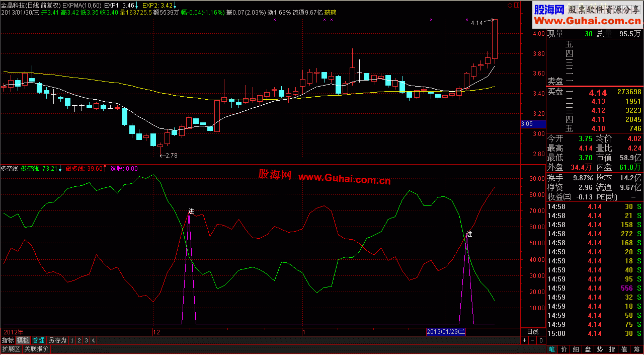This screenshot has width=644, height=355.
Task: Click the 总量 value 95.5万
Action: (630, 34)
